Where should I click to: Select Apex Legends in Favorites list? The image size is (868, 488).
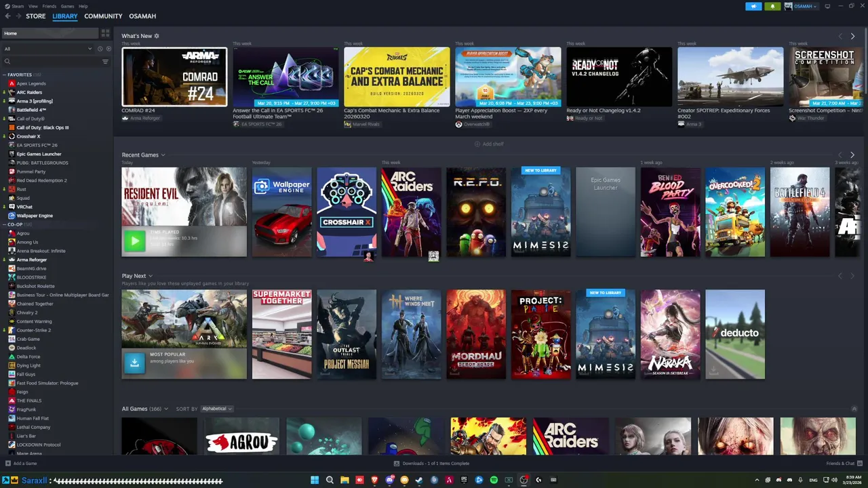(31, 83)
